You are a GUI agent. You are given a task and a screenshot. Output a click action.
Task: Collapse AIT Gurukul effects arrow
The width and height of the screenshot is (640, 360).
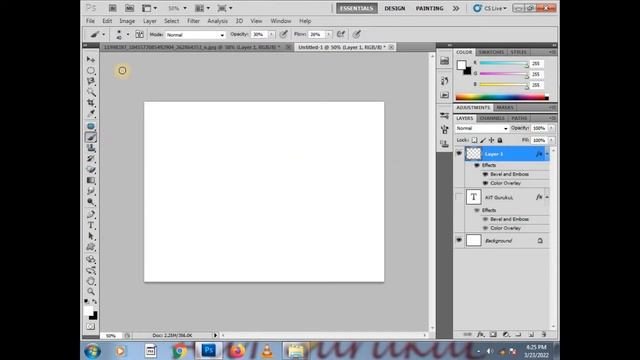(x=547, y=198)
